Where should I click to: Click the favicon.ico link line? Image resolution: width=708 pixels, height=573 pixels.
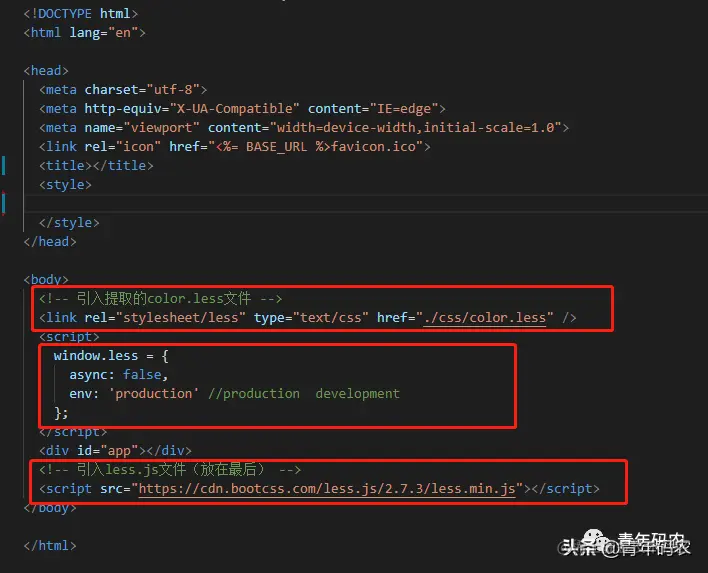pos(234,146)
